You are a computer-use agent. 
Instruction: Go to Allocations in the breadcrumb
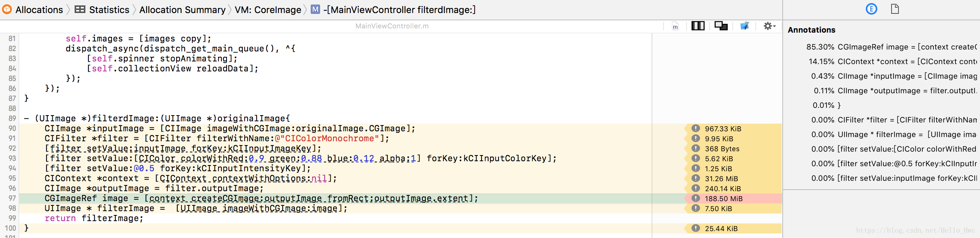click(39, 10)
